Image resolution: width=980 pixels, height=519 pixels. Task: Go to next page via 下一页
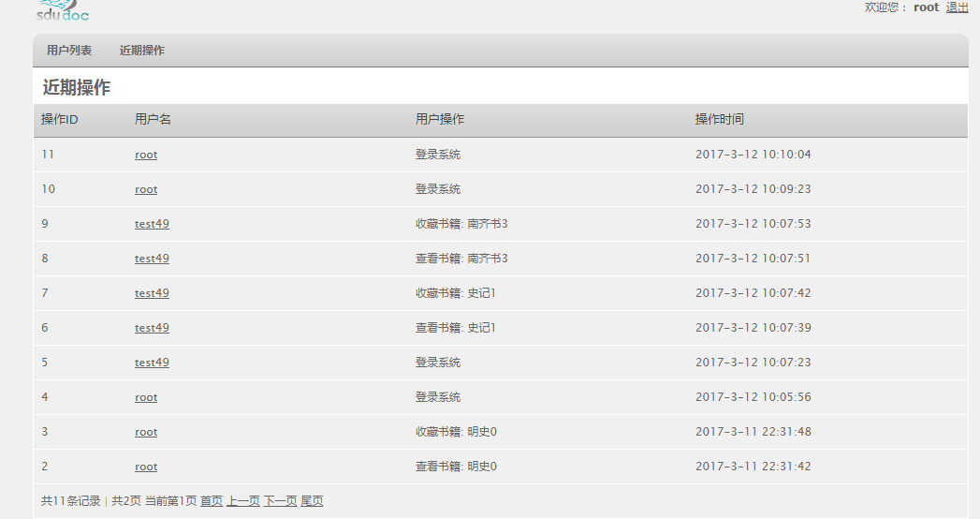280,501
